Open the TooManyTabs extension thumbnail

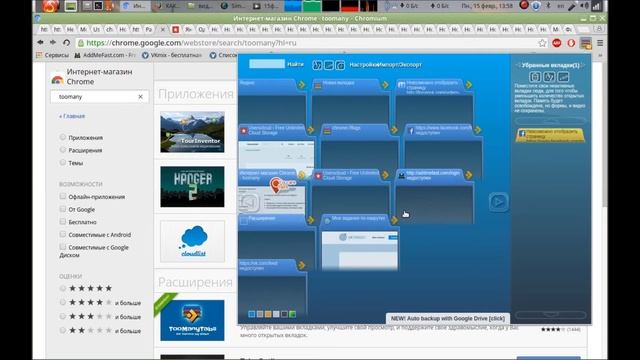point(192,320)
